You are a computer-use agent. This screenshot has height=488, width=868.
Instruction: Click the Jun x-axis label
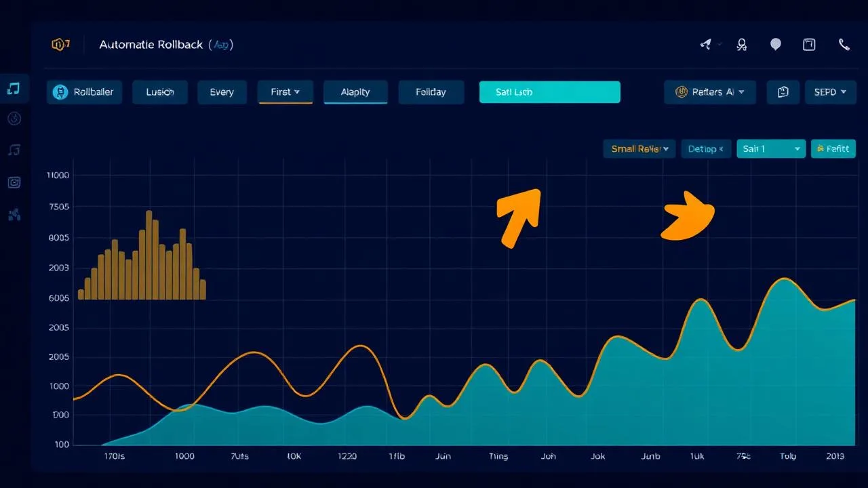pyautogui.click(x=443, y=456)
